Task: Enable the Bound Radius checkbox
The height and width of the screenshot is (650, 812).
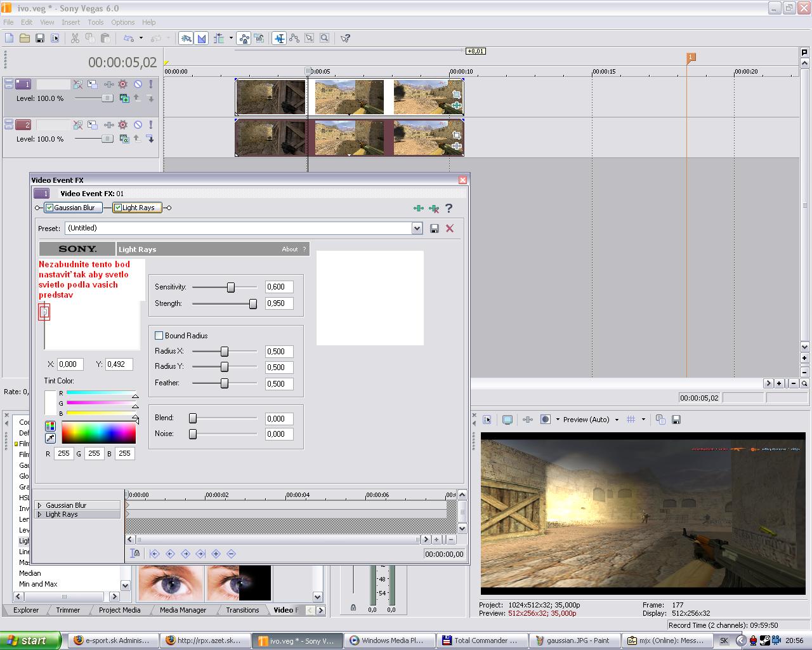Action: (159, 336)
